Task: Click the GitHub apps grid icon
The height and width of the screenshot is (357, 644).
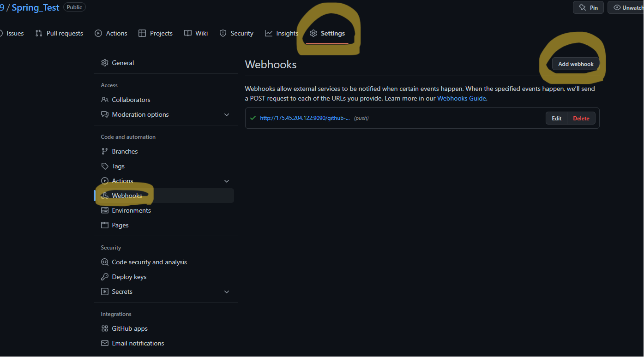Action: coord(105,328)
